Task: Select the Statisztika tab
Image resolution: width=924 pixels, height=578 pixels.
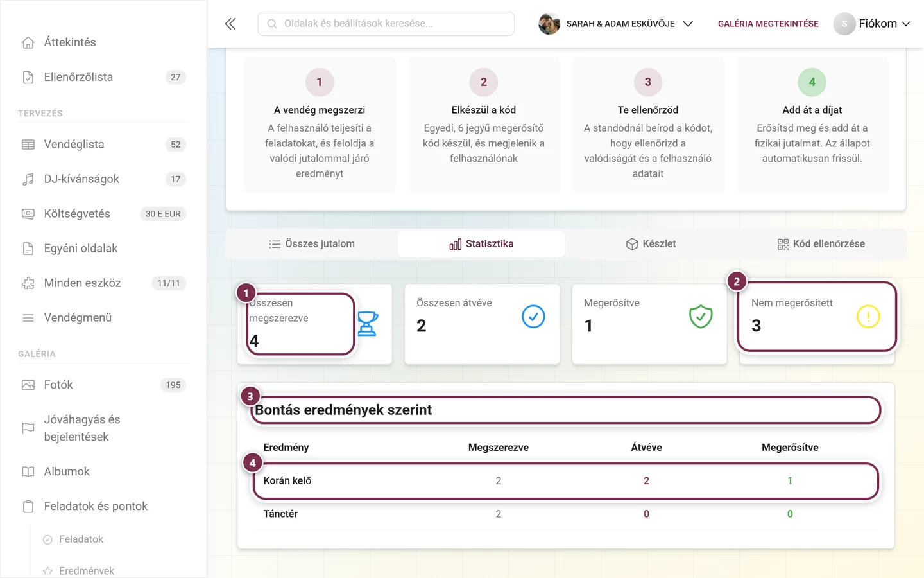Action: pos(481,244)
